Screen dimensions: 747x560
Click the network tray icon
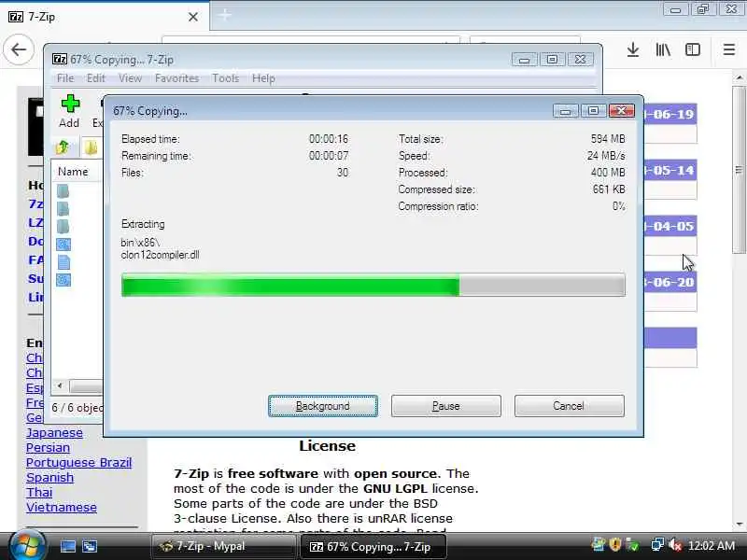click(x=657, y=545)
